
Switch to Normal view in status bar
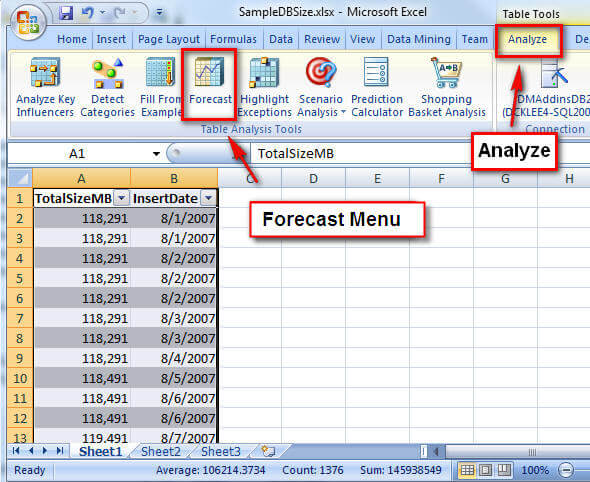(467, 470)
